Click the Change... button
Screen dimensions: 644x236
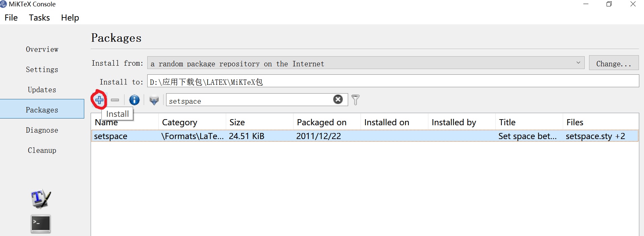(x=614, y=63)
